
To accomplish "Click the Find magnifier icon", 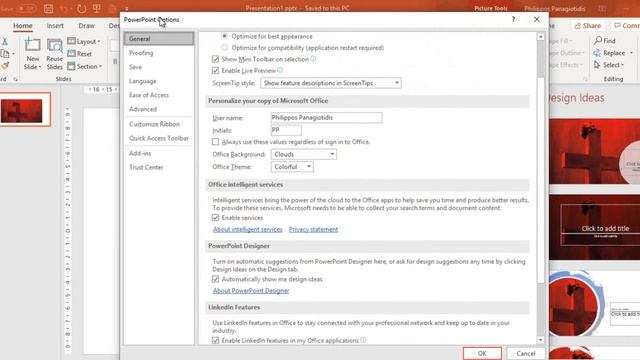I will [598, 40].
